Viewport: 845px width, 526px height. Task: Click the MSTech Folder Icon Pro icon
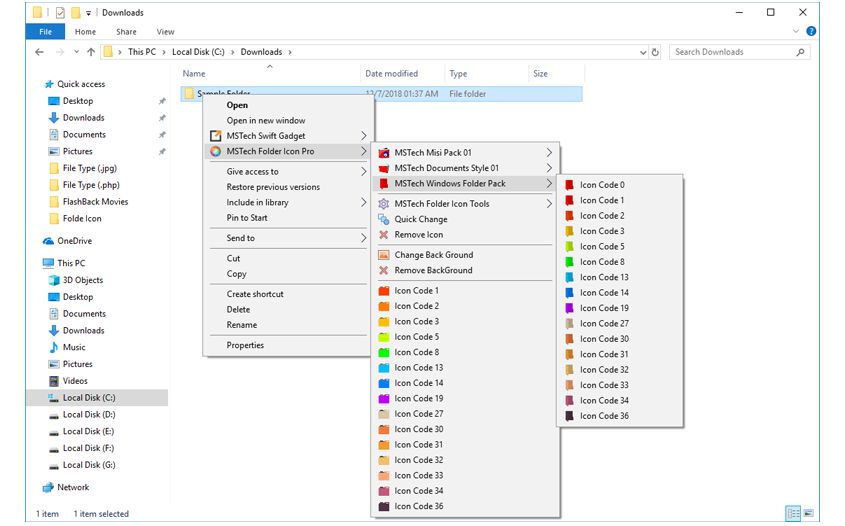215,151
